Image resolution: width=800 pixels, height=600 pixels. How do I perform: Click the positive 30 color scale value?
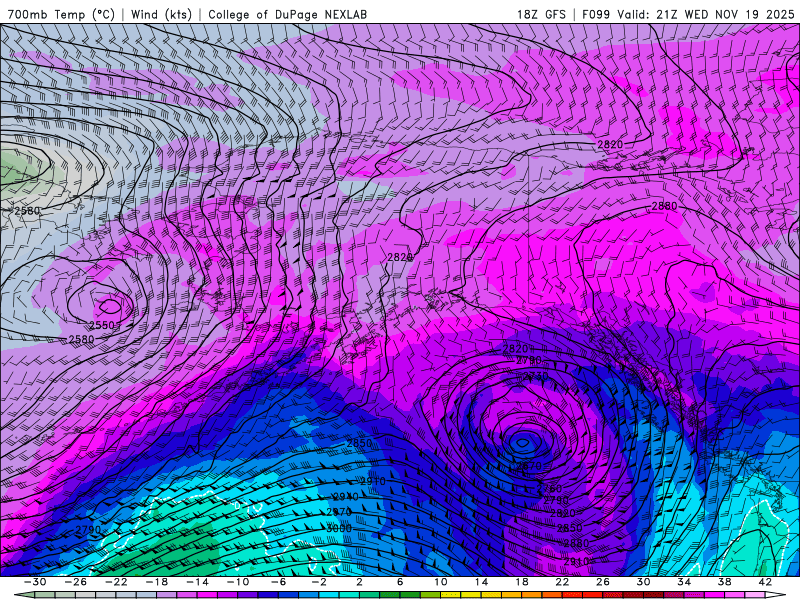pos(643,582)
